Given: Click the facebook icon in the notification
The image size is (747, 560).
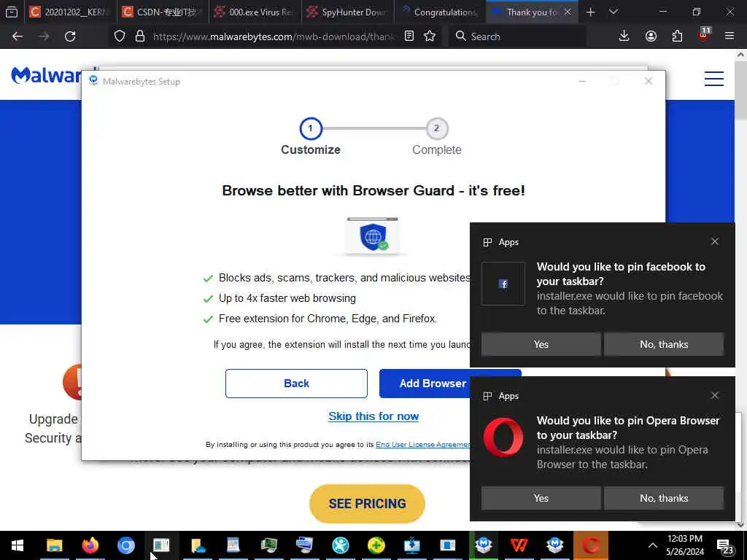Looking at the screenshot, I should point(503,284).
